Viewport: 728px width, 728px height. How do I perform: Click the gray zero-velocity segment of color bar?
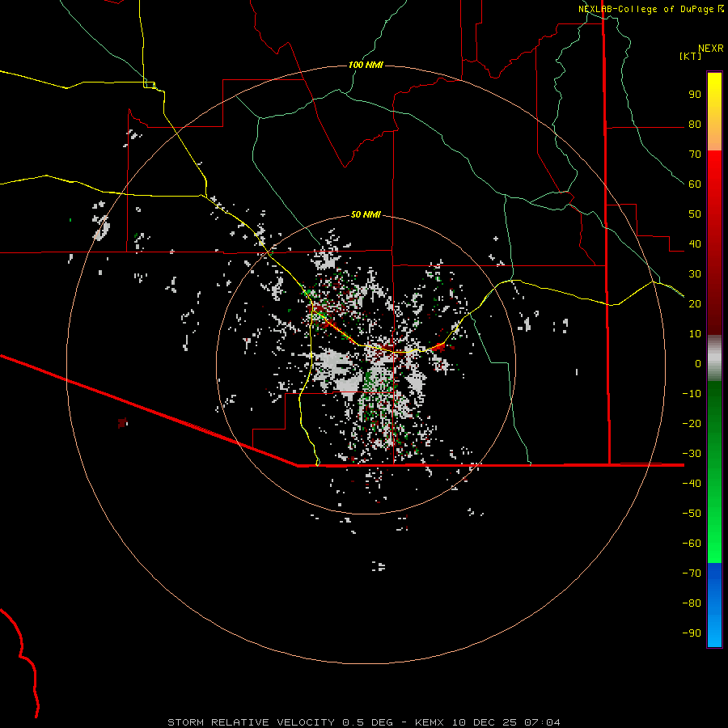[714, 358]
